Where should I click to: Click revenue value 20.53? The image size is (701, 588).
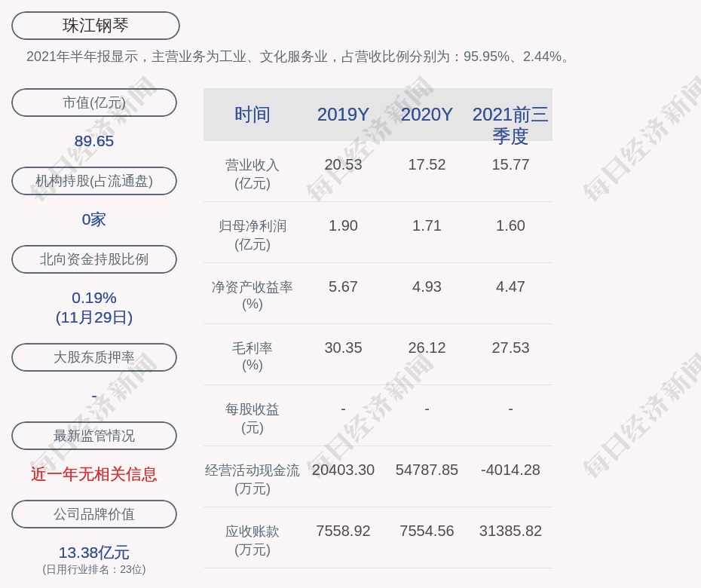tap(344, 164)
